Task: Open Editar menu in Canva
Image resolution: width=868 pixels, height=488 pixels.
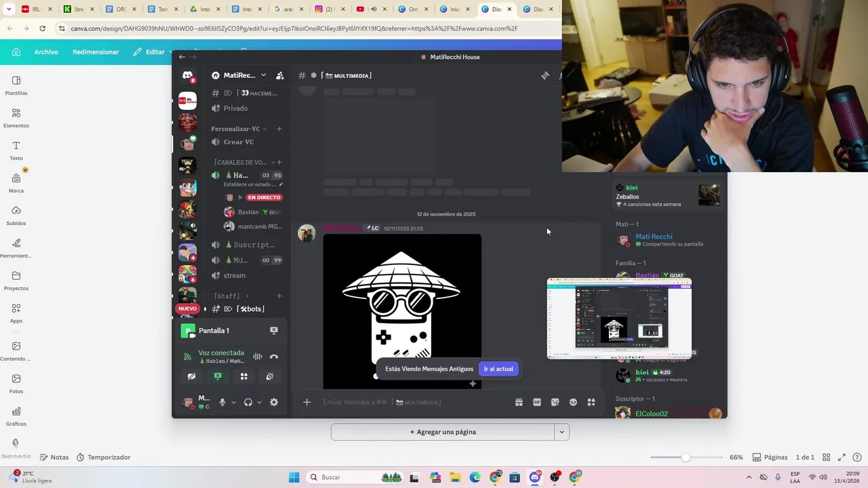Action: tap(151, 52)
